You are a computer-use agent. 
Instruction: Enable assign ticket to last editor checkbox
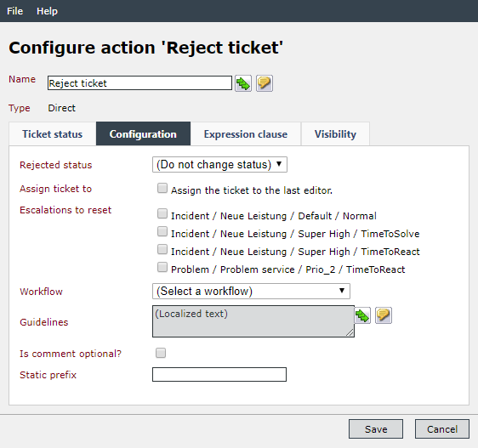[162, 188]
